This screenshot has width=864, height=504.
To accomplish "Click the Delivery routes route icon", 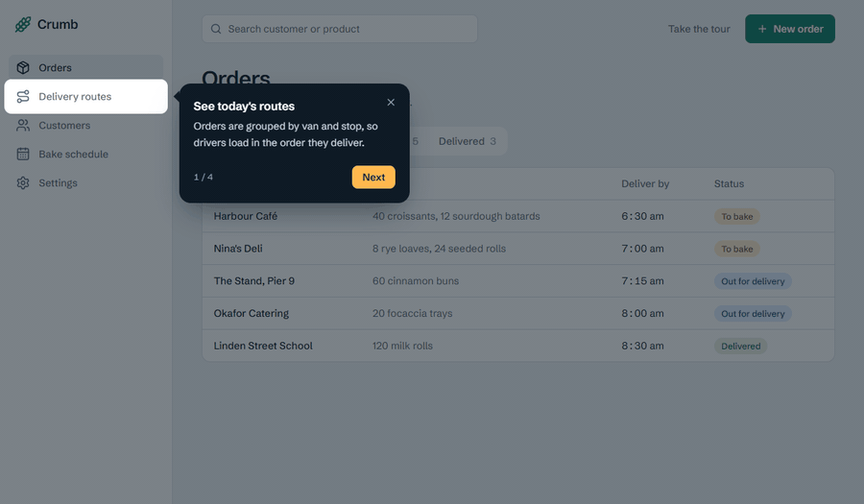I will point(23,96).
